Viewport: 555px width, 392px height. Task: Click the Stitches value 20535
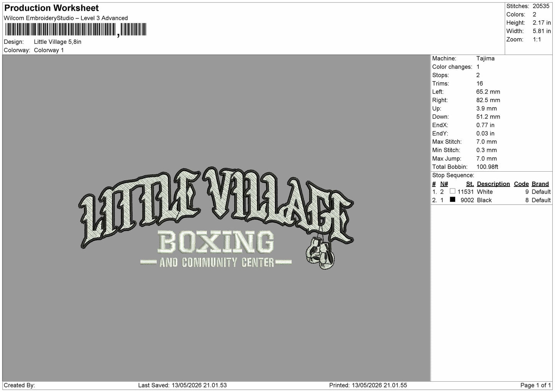[x=541, y=6]
